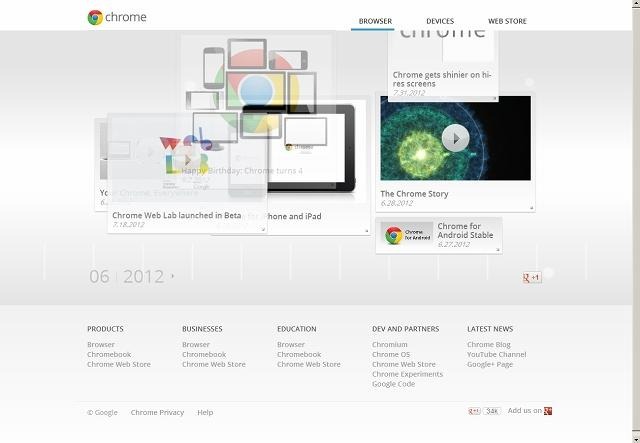Viewport: 640px width, 443px height.
Task: Click the Web Lab logo thumbnail
Action: tap(187, 155)
